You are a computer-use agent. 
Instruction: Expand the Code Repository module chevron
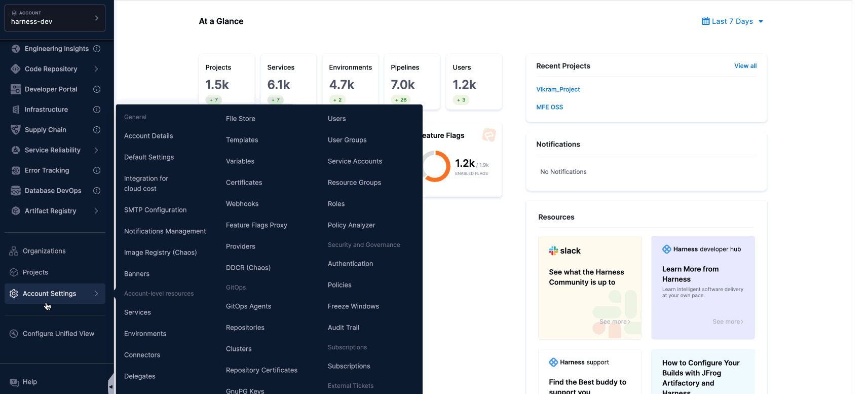pos(96,69)
